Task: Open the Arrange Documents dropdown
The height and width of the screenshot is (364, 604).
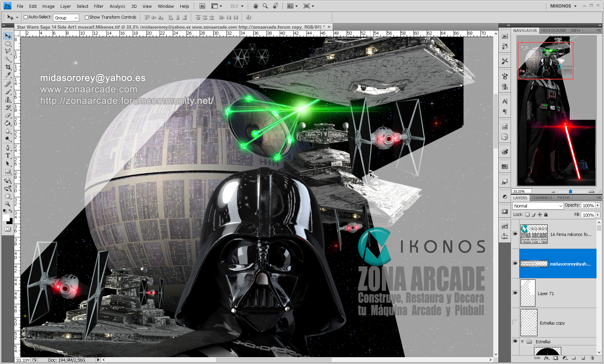Action: pyautogui.click(x=292, y=6)
